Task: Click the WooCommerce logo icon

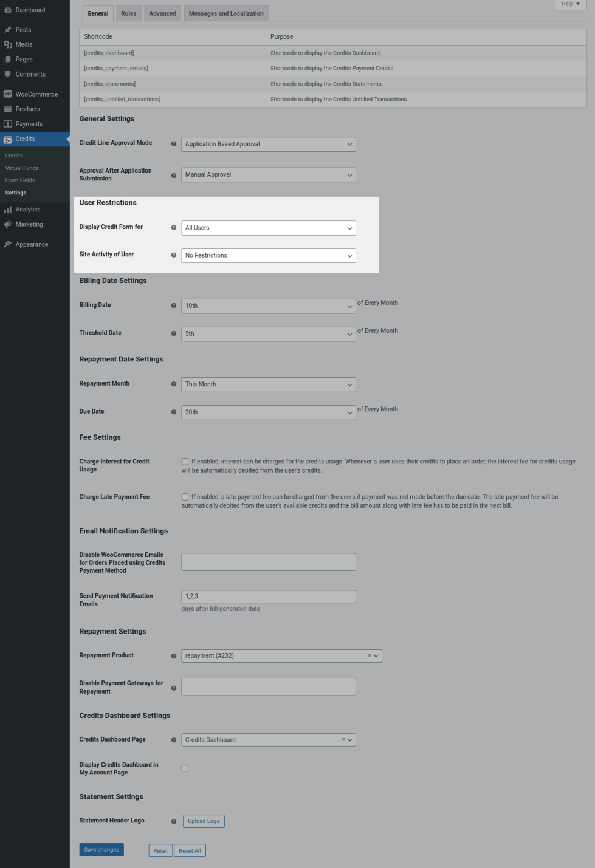Action: coord(8,94)
